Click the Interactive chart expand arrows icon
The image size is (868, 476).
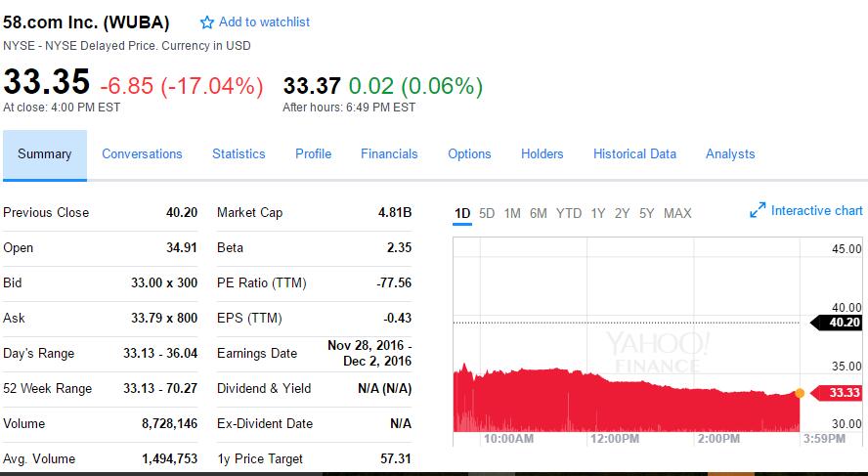(x=758, y=211)
